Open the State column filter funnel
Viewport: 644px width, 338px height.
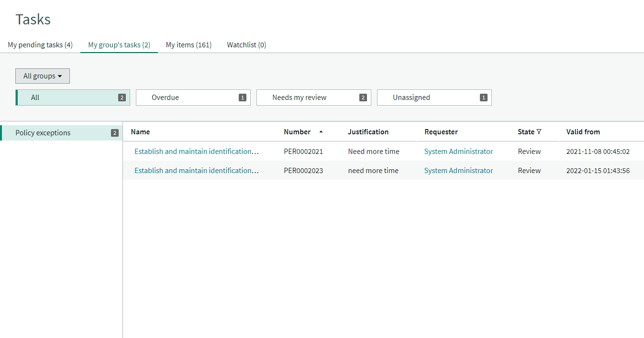click(x=540, y=131)
